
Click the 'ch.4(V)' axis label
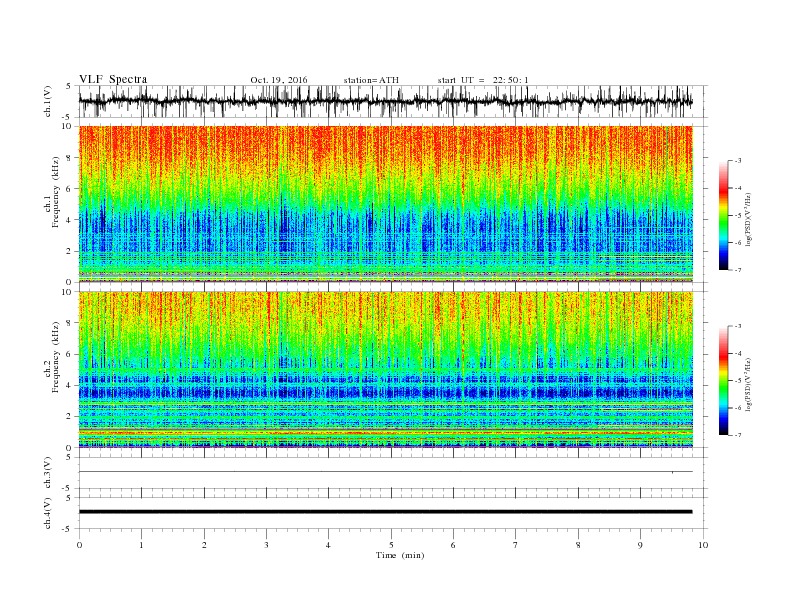[x=48, y=513]
